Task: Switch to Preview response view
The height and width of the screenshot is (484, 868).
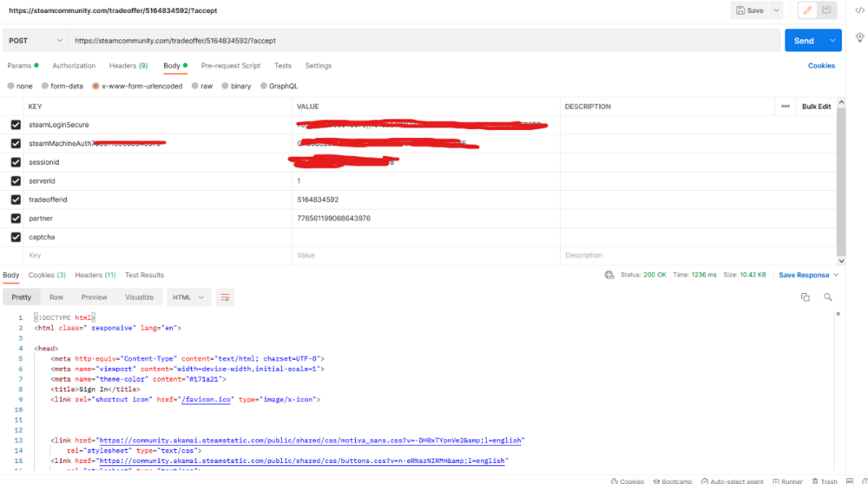Action: (94, 298)
